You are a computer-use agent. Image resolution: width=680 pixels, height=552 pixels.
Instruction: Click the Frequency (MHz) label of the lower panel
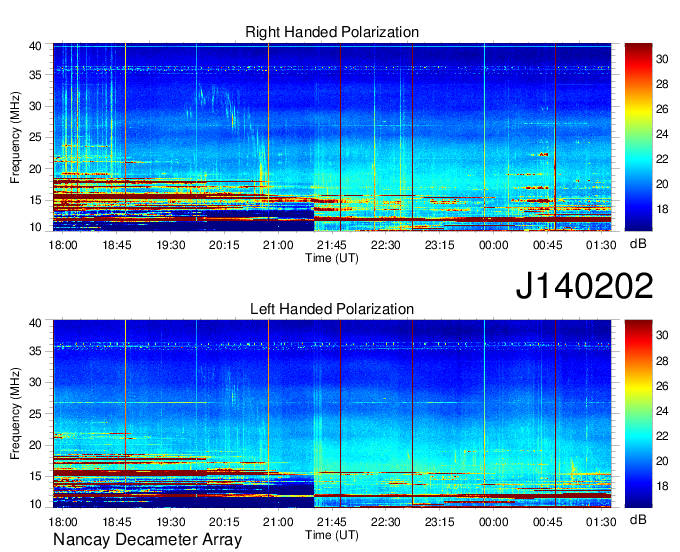pyautogui.click(x=15, y=414)
